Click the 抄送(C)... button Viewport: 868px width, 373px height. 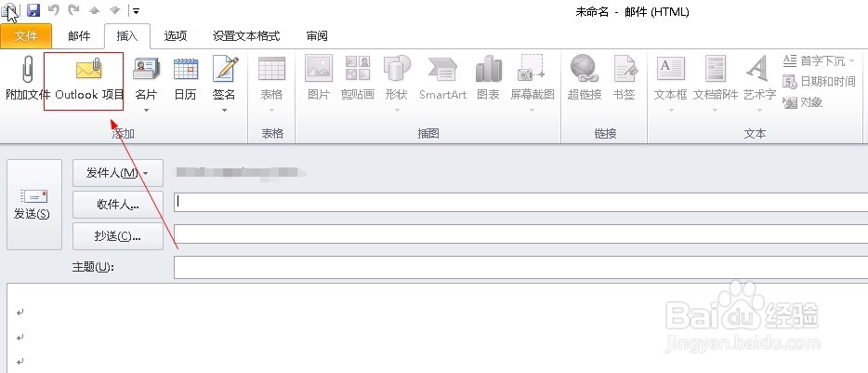tap(118, 236)
